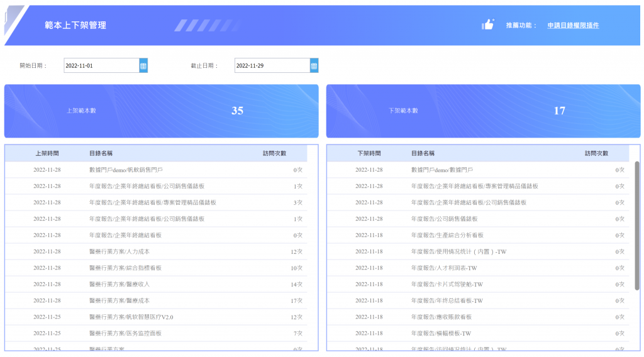Click the 17次 count for 醫療成本

[x=297, y=301]
